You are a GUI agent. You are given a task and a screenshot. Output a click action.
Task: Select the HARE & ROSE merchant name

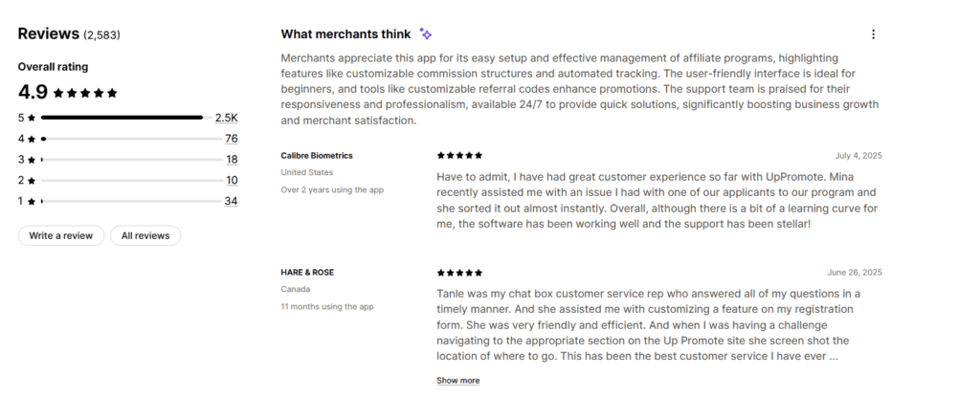[307, 273]
